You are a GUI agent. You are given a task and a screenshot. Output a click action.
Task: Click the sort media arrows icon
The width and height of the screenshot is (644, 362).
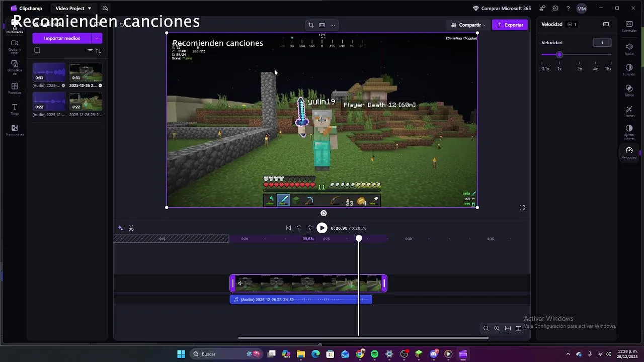click(98, 51)
